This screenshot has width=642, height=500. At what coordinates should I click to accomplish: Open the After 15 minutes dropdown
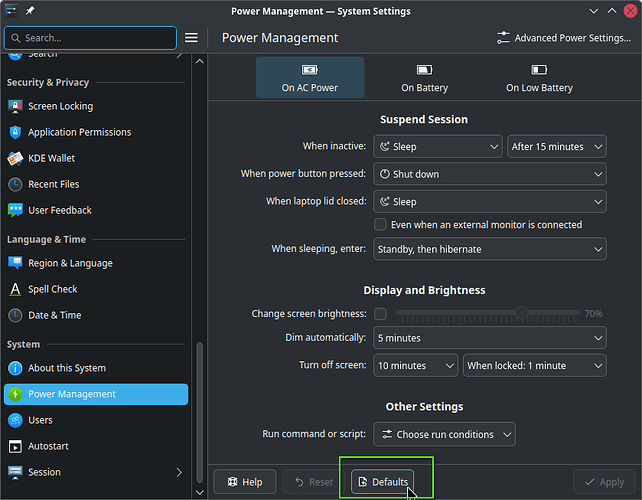point(557,147)
